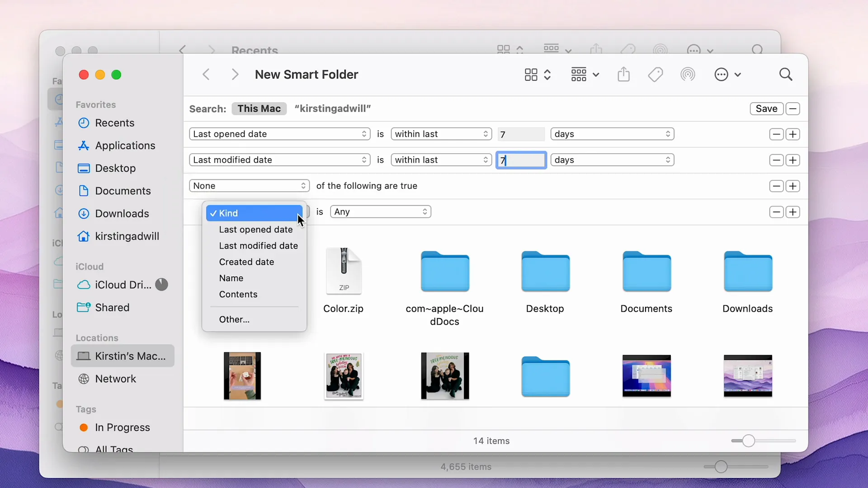Click the number field in Last opened row

coord(521,134)
